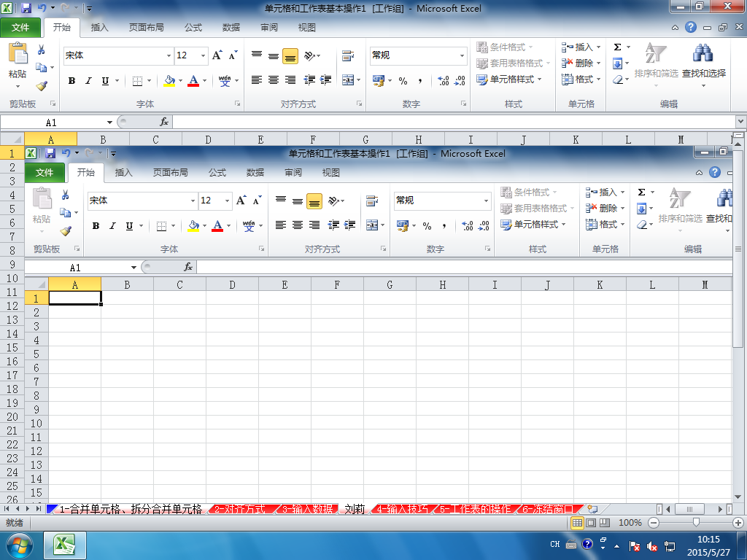Click the AutoSum sigma in the top ribbon
The image size is (747, 560).
click(x=617, y=47)
